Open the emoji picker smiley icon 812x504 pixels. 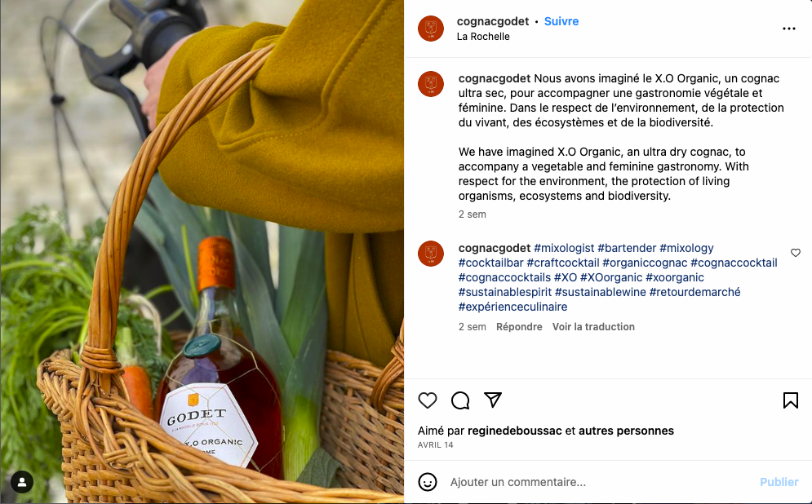(428, 482)
